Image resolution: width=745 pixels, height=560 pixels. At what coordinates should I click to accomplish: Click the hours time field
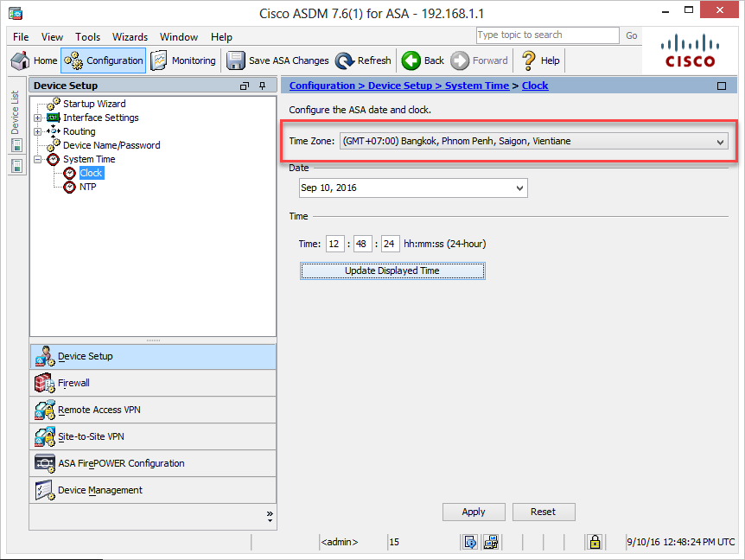[335, 245]
